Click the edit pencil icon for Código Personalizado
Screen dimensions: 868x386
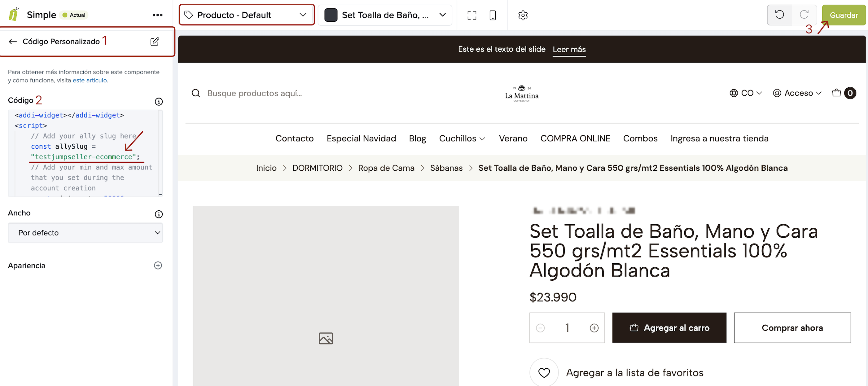click(154, 42)
